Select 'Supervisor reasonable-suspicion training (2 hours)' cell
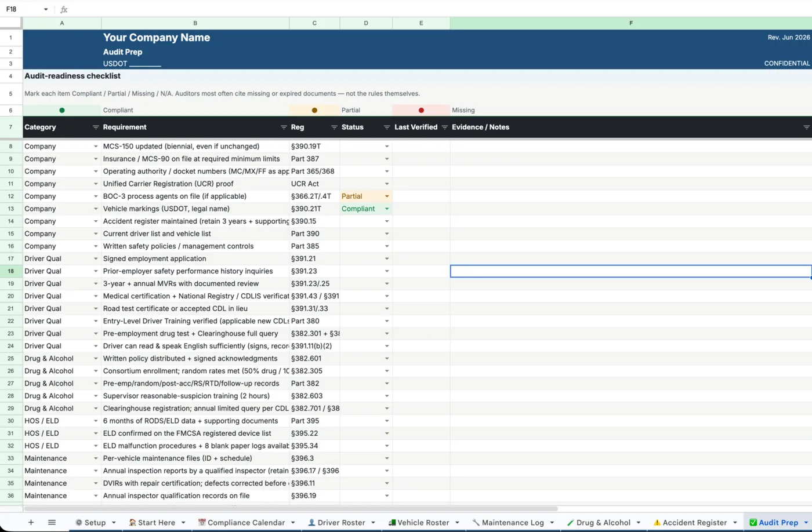Screen dimensions: 812x532 (x=195, y=396)
